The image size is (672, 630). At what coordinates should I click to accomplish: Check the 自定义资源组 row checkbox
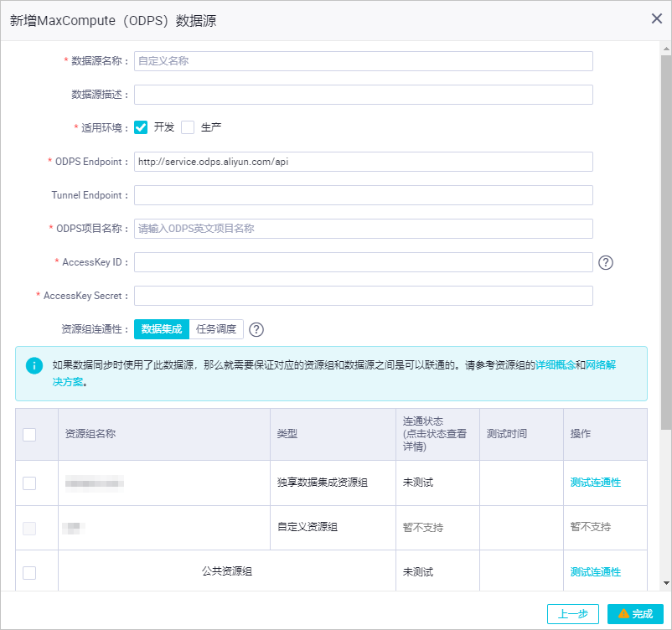(x=29, y=528)
